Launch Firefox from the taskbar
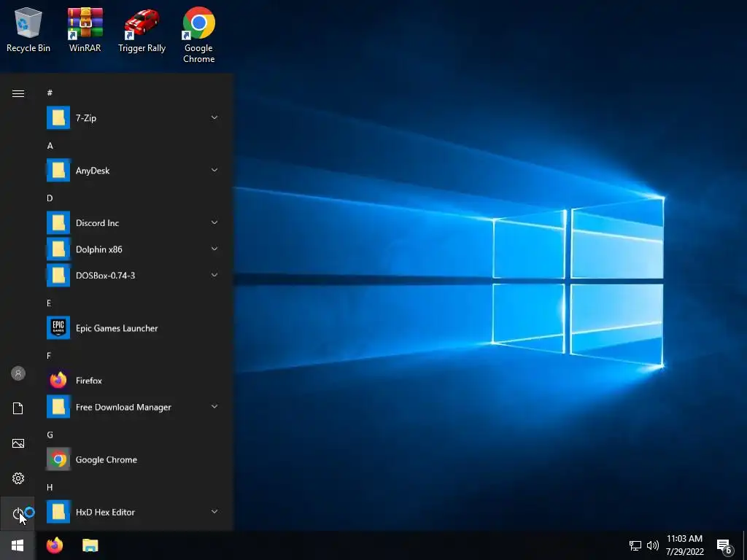This screenshot has width=747, height=560. [55, 545]
